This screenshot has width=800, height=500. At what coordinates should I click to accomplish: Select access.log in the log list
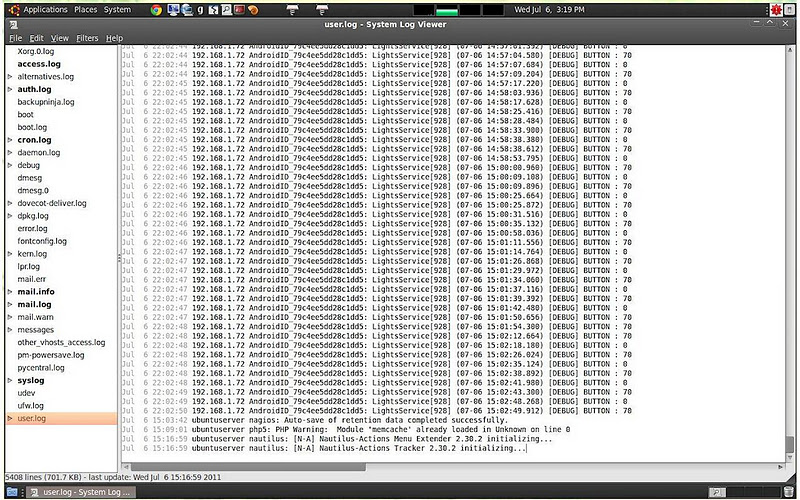pyautogui.click(x=39, y=64)
